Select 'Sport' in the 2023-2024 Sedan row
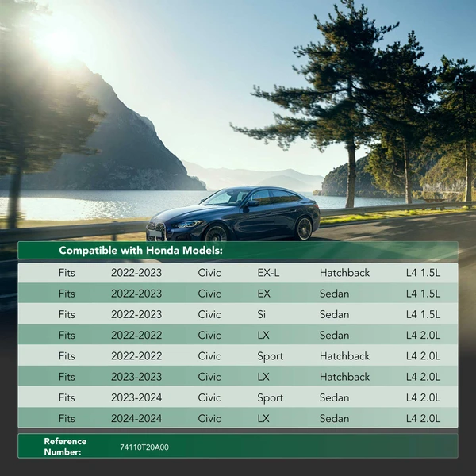Screen dimensions: 476x476 coord(270,397)
